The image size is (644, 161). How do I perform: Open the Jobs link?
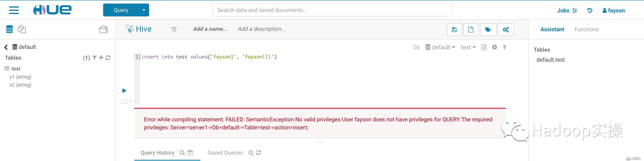pyautogui.click(x=563, y=11)
